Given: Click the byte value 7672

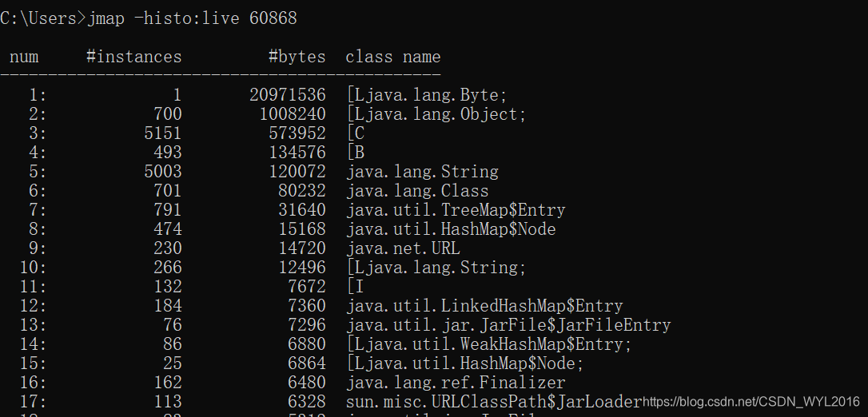Looking at the screenshot, I should click(x=307, y=287).
